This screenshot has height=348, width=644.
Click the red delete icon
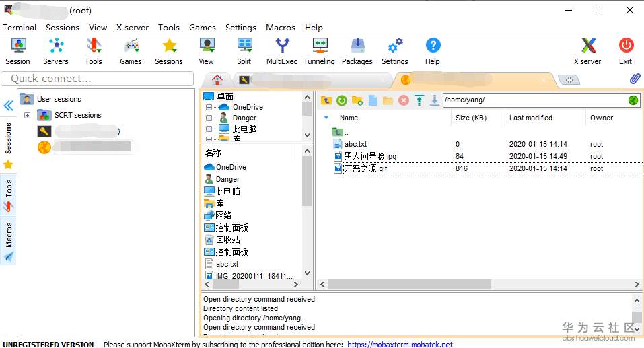click(404, 100)
